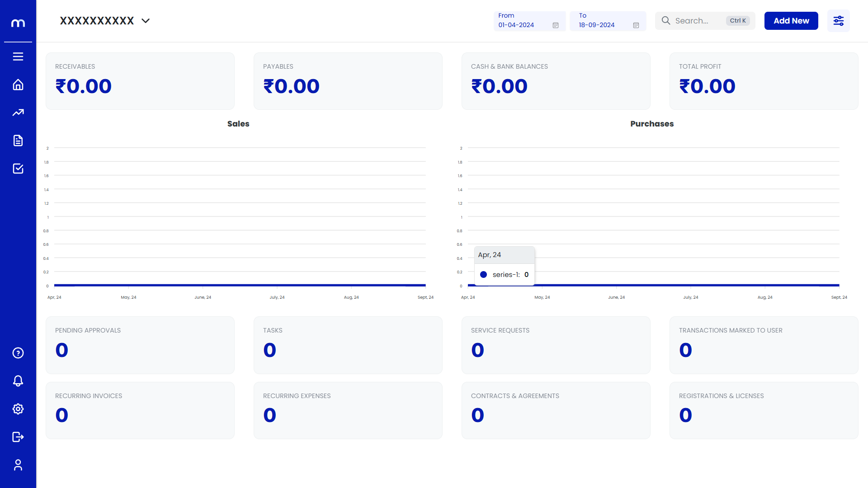This screenshot has height=488, width=868.
Task: Open the To date calendar icon
Action: point(636,25)
